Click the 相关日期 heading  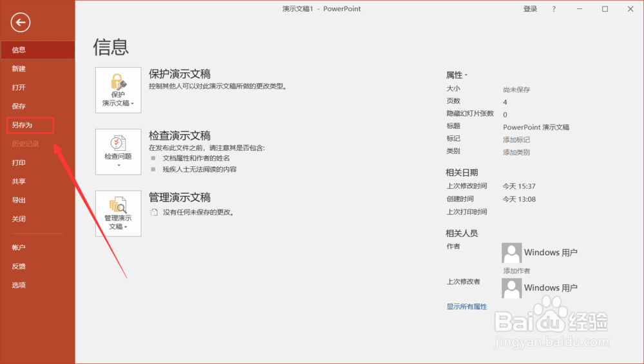[462, 173]
